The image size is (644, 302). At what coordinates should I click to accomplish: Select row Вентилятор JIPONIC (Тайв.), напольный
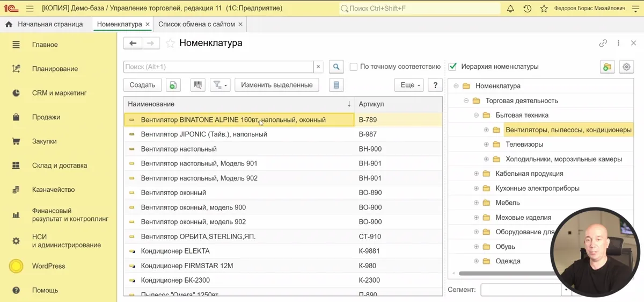tap(283, 134)
